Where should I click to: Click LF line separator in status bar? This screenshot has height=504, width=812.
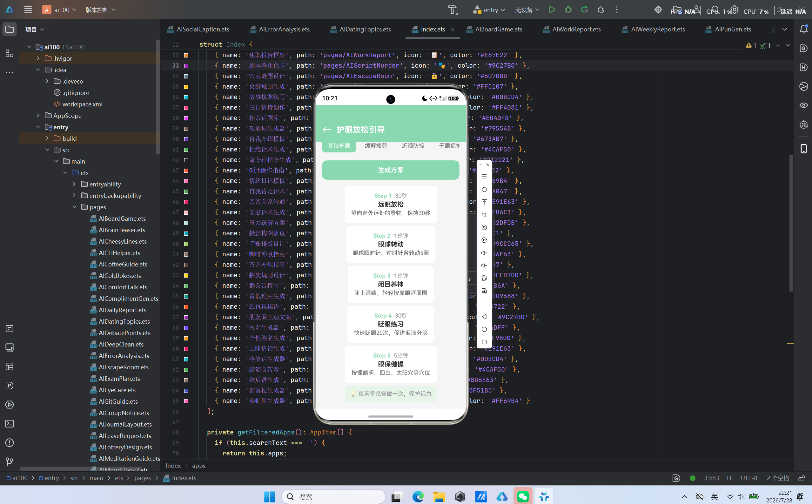730,478
